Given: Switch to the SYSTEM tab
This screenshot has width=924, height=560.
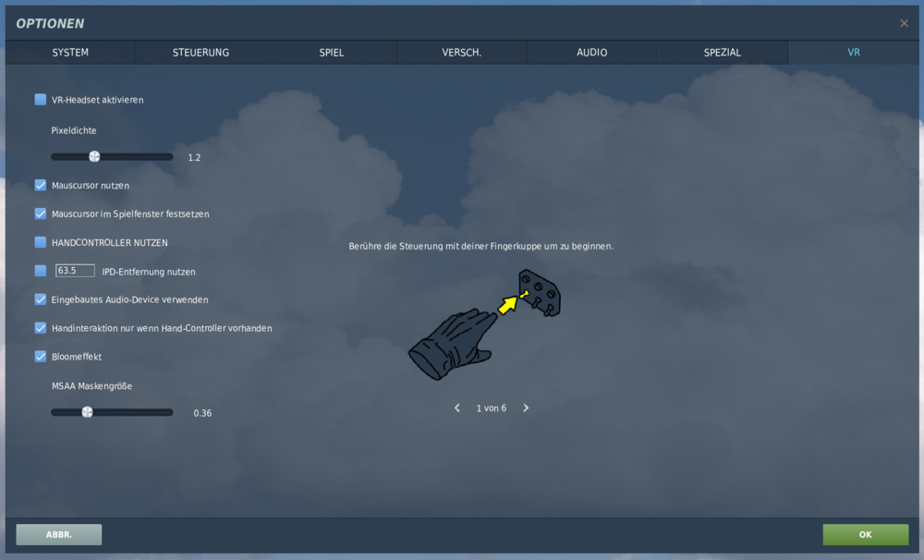Looking at the screenshot, I should (x=69, y=53).
